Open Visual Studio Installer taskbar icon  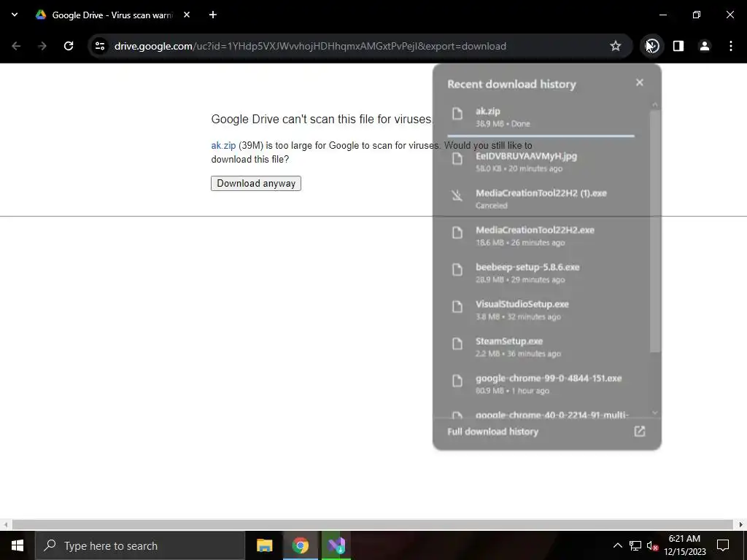click(x=336, y=545)
